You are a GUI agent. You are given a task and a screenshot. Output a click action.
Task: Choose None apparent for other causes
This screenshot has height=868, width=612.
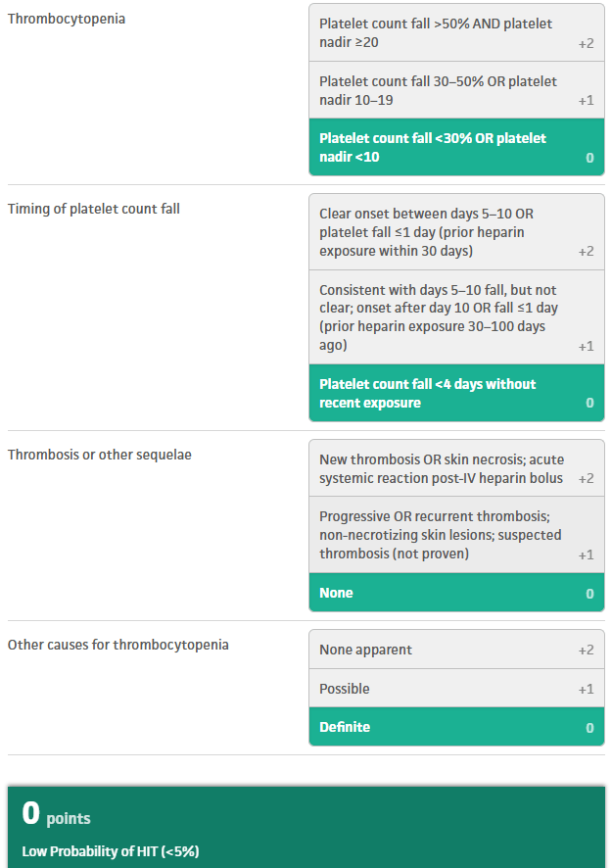[456, 650]
